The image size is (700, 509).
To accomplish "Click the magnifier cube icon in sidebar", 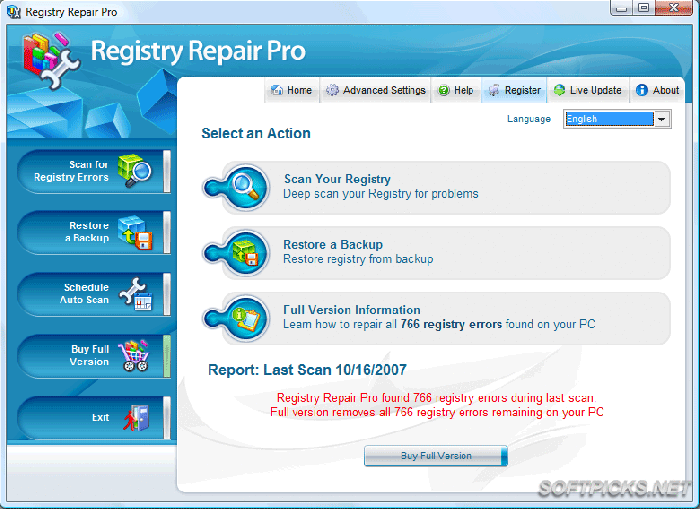I will pyautogui.click(x=134, y=171).
